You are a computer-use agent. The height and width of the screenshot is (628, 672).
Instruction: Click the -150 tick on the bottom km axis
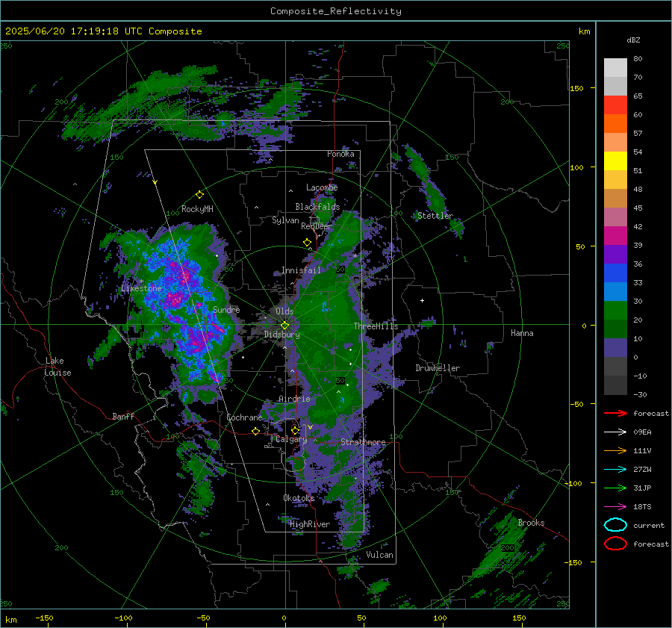(x=44, y=618)
